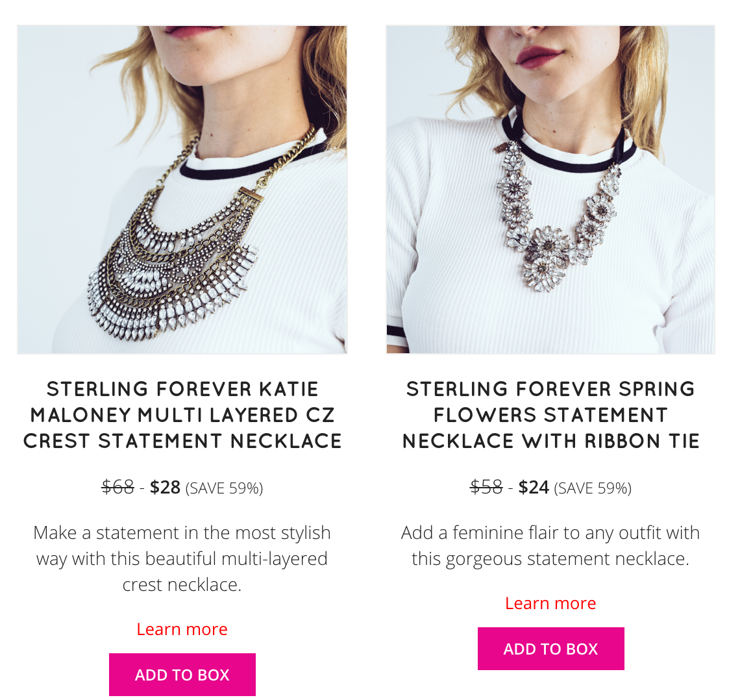The width and height of the screenshot is (740, 700).
Task: Add the Katie Maloney crest necklace to box
Action: click(182, 675)
